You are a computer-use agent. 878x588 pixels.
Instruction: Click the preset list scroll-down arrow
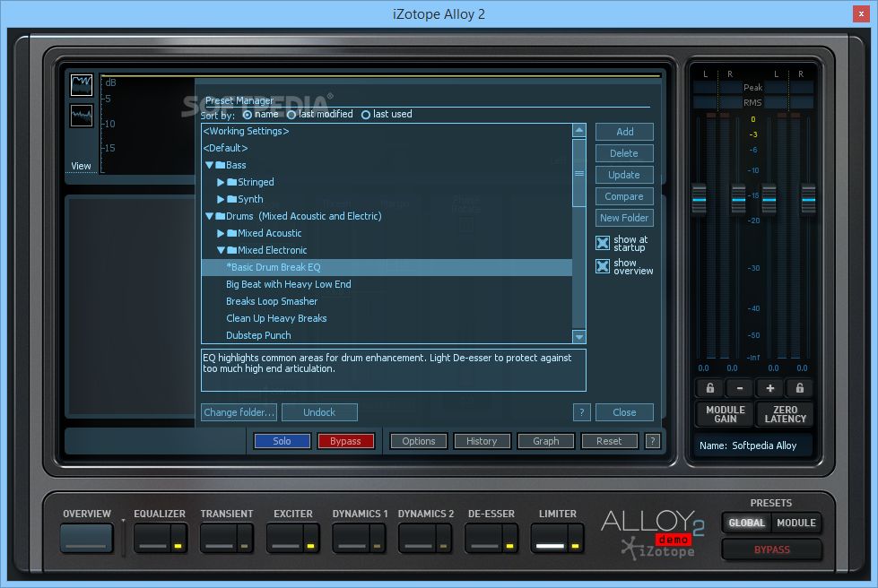[579, 336]
